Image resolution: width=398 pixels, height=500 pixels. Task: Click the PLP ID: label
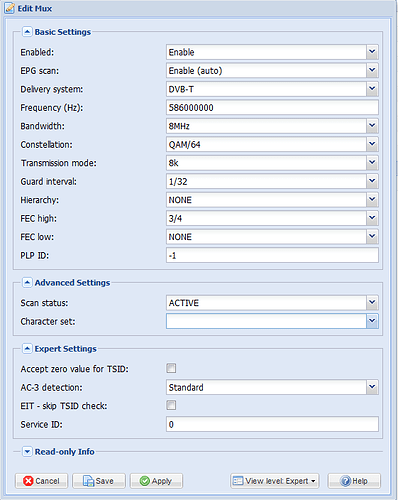pyautogui.click(x=35, y=256)
